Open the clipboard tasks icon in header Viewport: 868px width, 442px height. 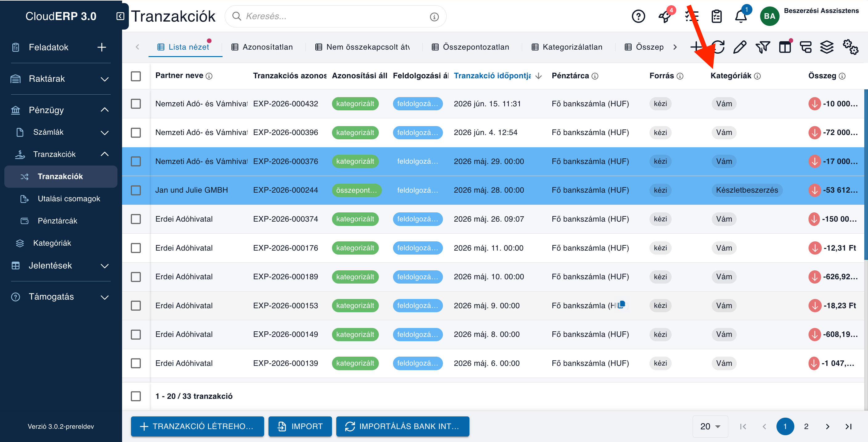[x=716, y=16]
